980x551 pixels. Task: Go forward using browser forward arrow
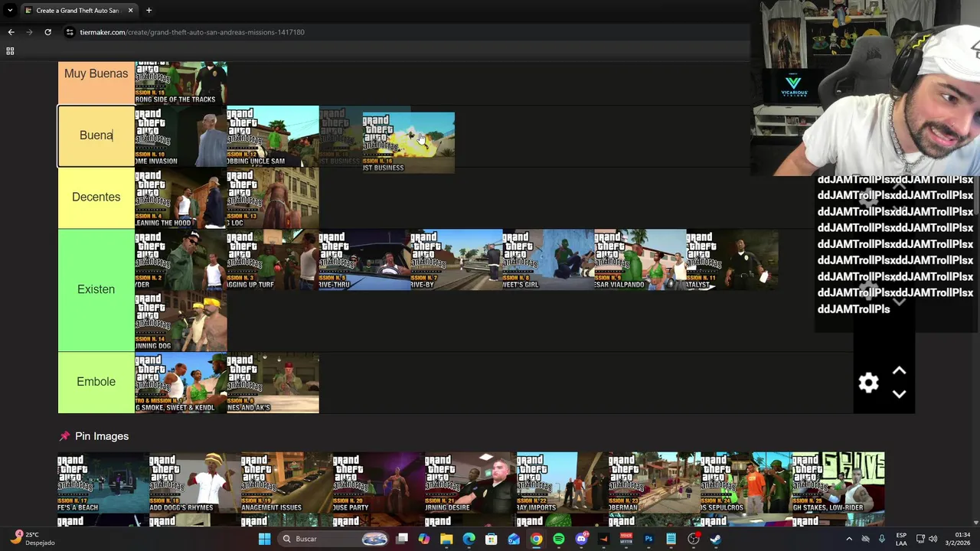[29, 32]
